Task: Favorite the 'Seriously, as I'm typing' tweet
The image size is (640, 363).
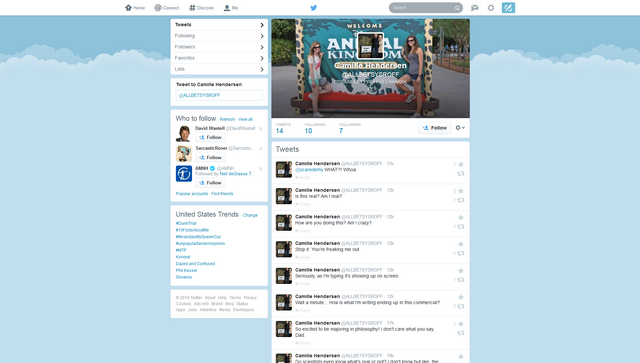Action: pos(461,270)
